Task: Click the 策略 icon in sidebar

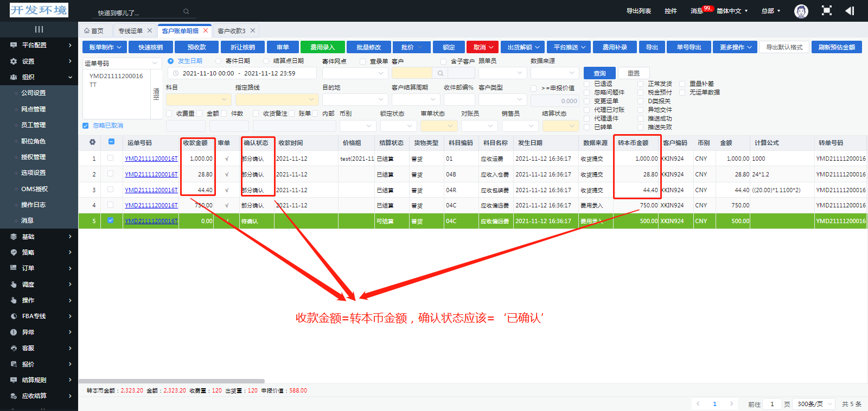Action: pyautogui.click(x=14, y=252)
